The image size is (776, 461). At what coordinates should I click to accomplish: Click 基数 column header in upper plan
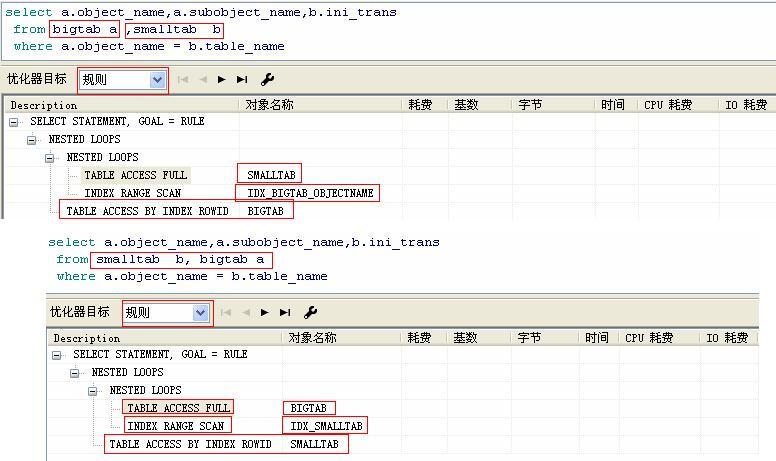[x=480, y=105]
